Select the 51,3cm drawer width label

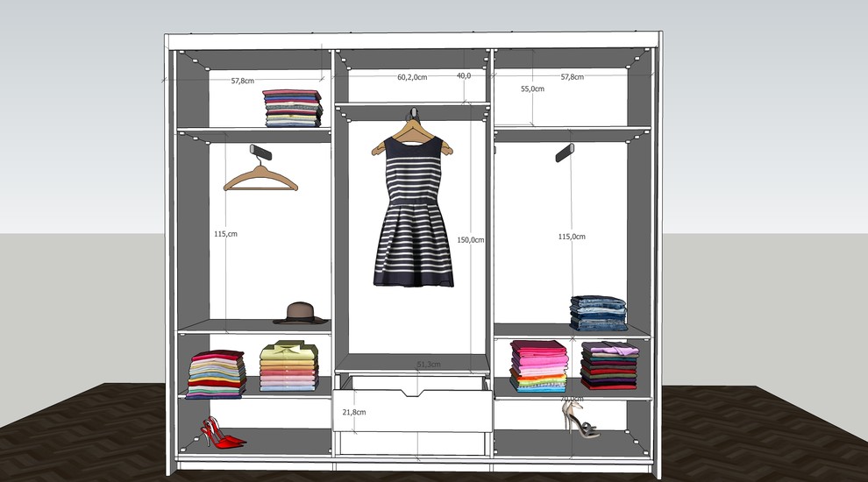point(429,364)
